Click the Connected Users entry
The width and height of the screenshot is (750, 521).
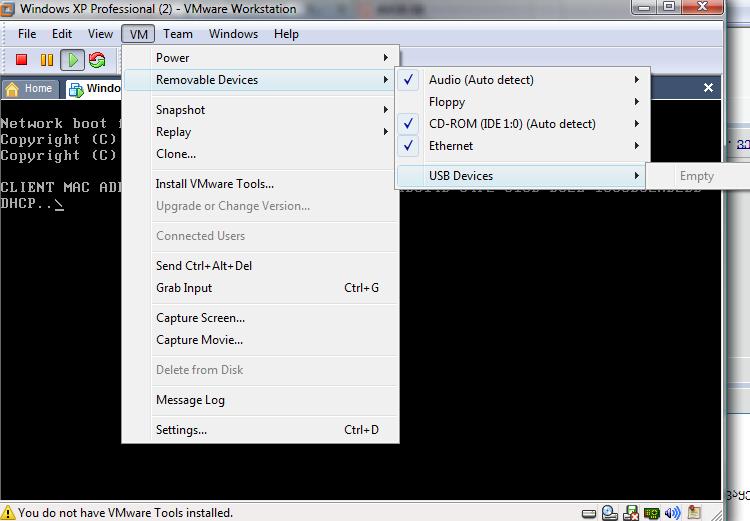pos(261,235)
